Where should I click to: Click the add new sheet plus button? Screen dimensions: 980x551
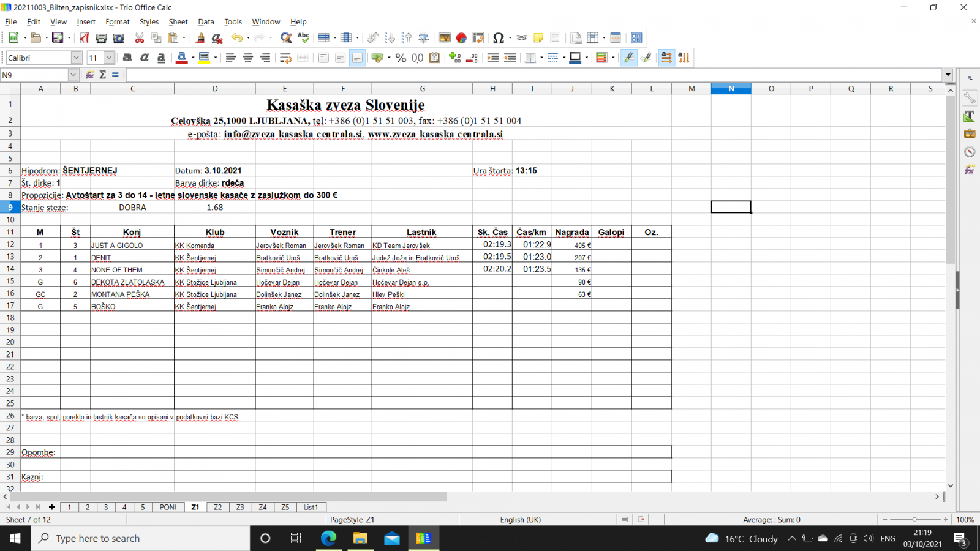click(51, 507)
